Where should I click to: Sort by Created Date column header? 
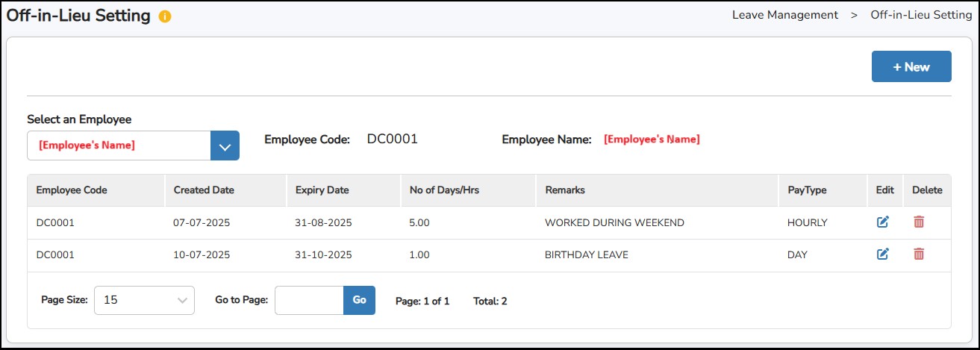pos(204,190)
